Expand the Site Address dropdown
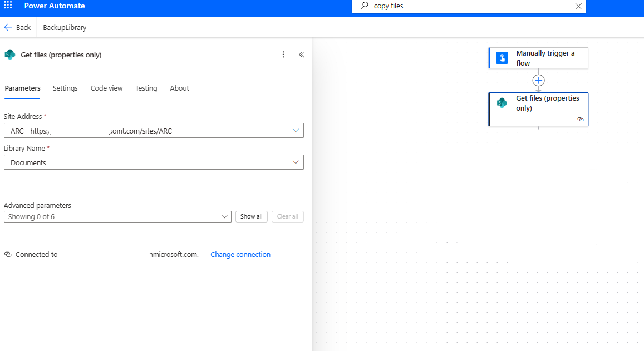Viewport: 644px width, 351px height. (x=296, y=131)
